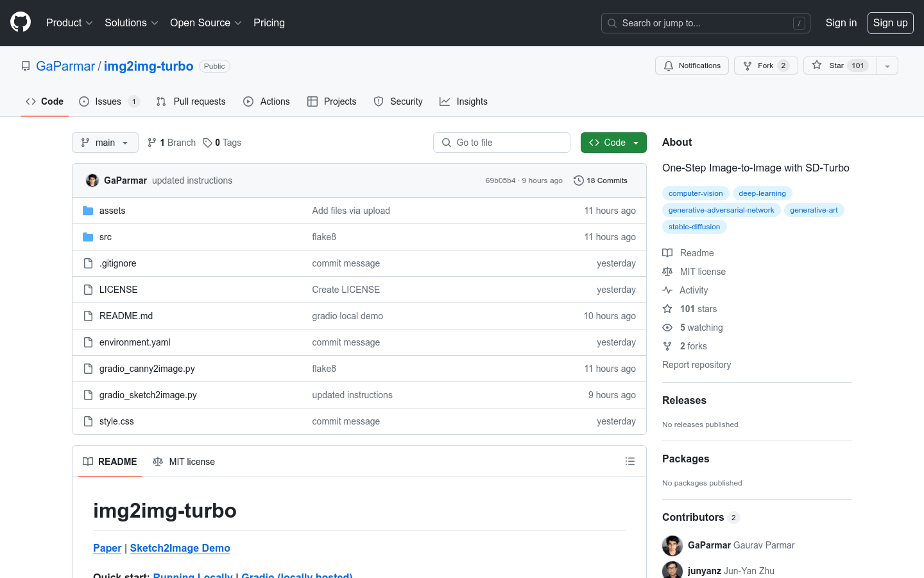Star the img2img-turbo repository
The image size is (924, 578).
(840, 66)
